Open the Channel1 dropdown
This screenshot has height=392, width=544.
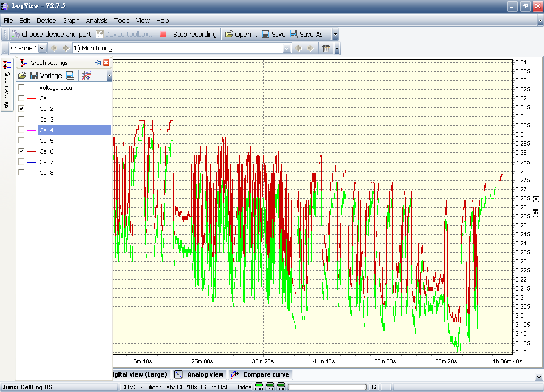(x=42, y=48)
